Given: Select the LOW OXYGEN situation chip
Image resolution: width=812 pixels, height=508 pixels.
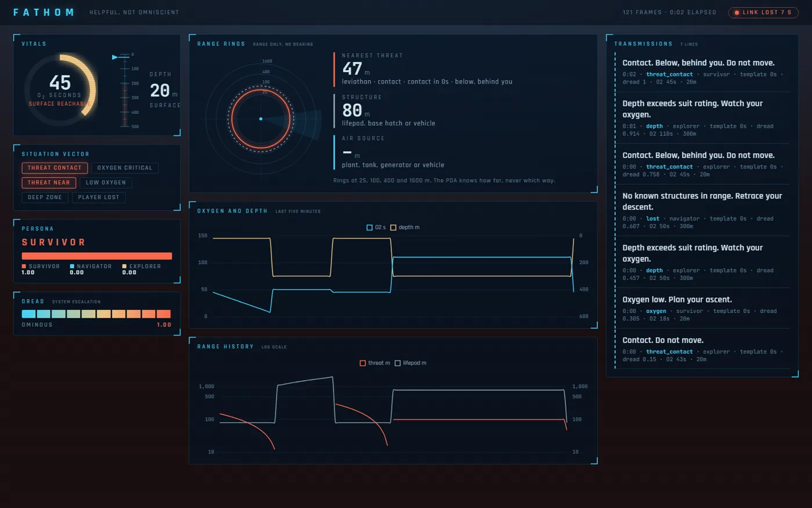Looking at the screenshot, I should (x=106, y=183).
